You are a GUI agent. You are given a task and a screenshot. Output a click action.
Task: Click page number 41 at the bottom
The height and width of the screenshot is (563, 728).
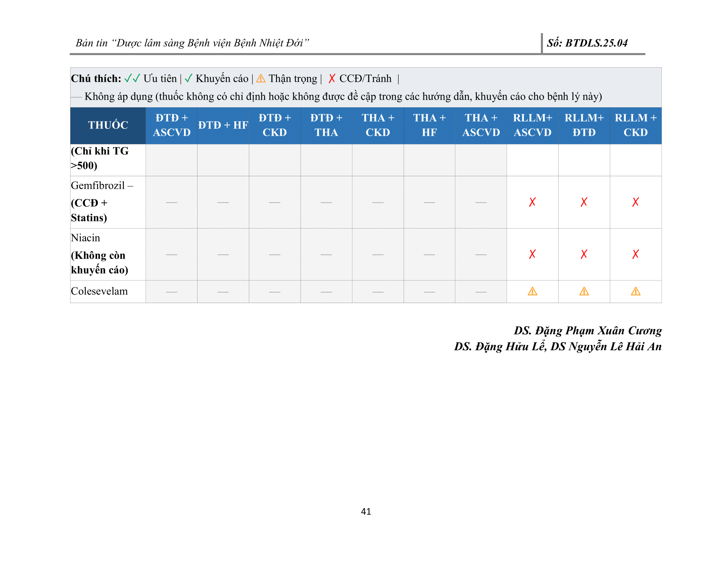tap(366, 511)
